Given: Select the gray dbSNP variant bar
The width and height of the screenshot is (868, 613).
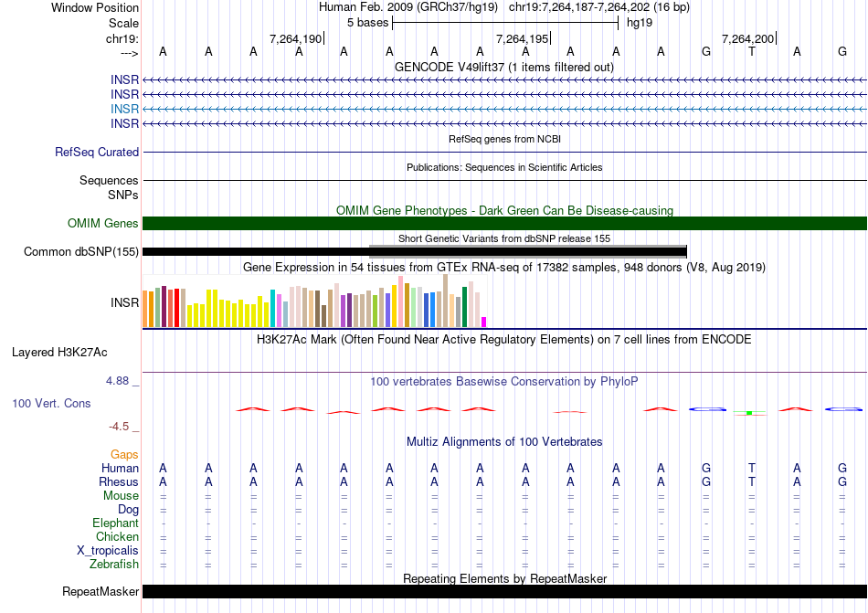Looking at the screenshot, I should tap(527, 246).
